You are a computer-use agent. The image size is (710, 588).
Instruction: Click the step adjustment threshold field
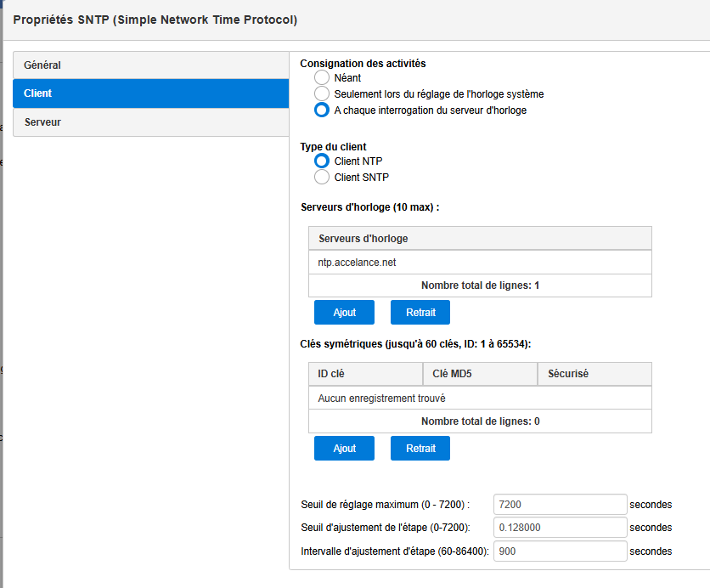tap(561, 528)
